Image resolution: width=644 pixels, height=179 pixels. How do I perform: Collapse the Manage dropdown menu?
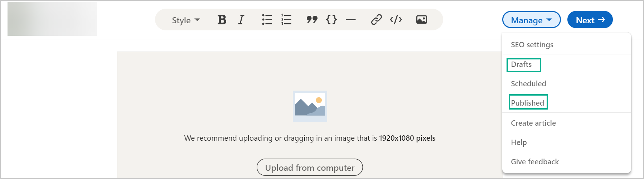531,20
